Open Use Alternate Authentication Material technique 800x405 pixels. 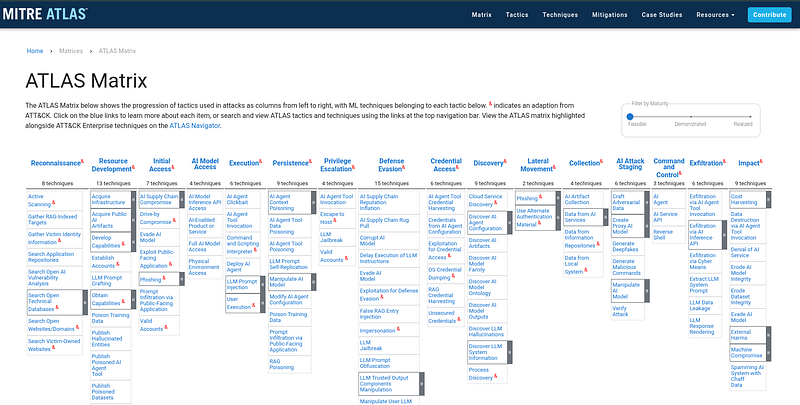pyautogui.click(x=533, y=217)
